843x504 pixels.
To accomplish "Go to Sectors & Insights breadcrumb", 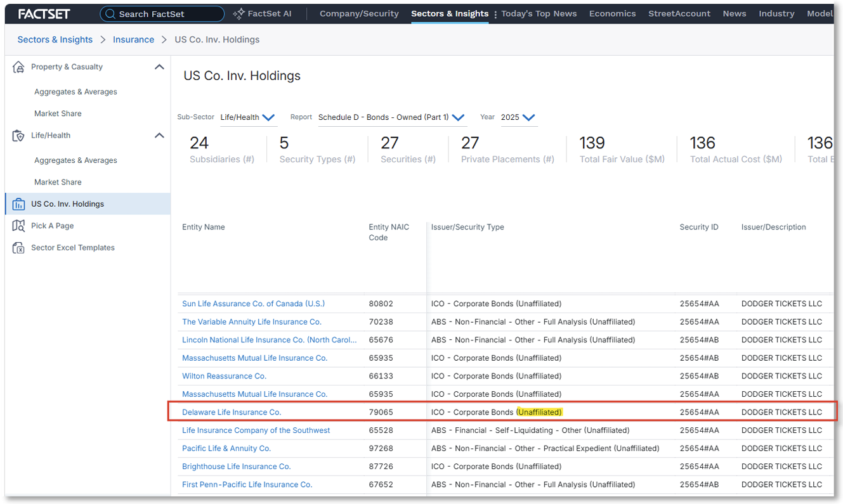I will 55,39.
